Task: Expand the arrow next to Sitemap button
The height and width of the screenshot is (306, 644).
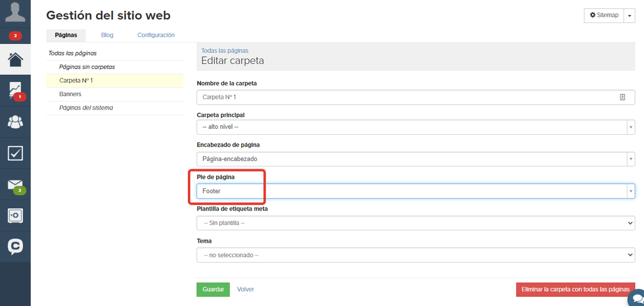Action: pyautogui.click(x=630, y=16)
